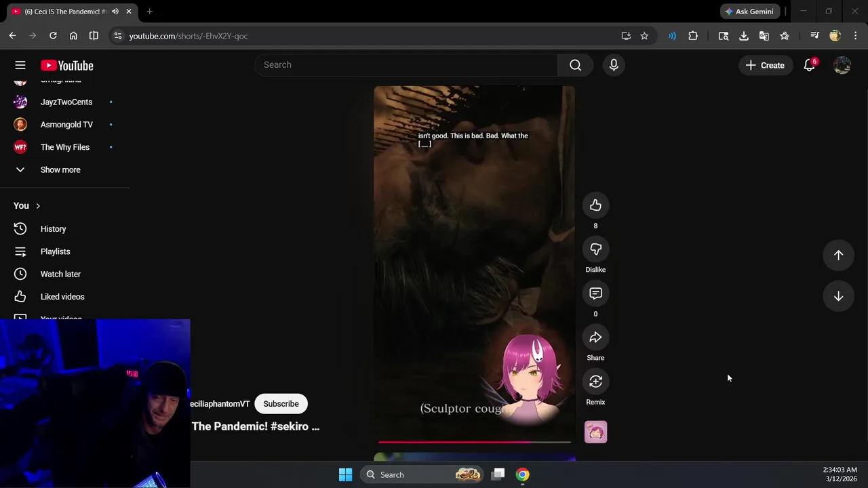
Task: Open The Why Files subscription
Action: pyautogui.click(x=64, y=147)
